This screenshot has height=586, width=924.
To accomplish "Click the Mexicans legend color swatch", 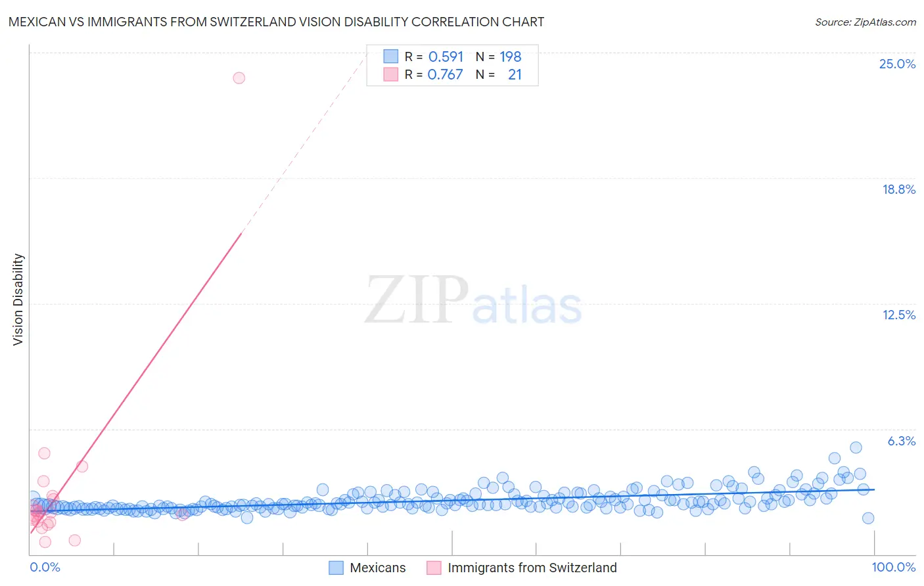I will click(336, 568).
